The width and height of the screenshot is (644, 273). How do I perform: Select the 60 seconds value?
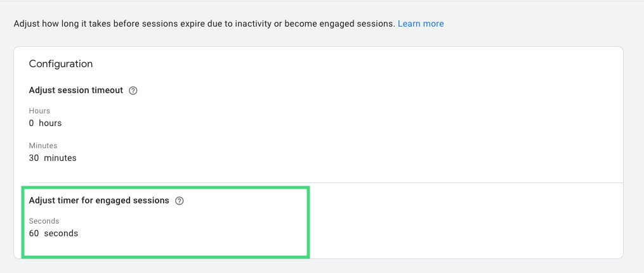pos(53,234)
